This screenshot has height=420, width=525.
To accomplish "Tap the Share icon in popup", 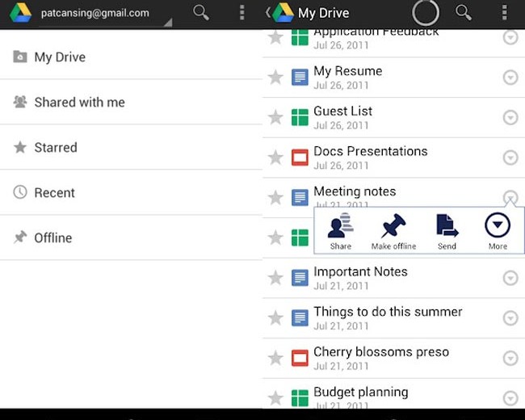I will [x=341, y=228].
